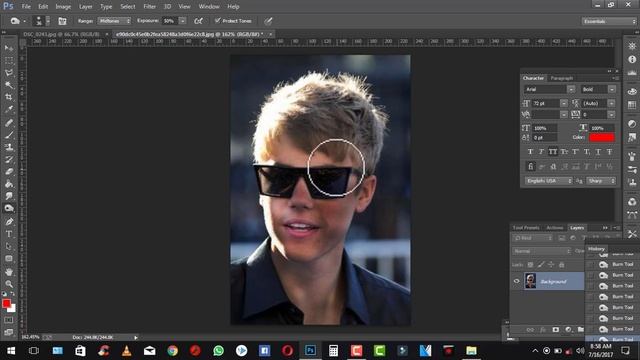Select the Lasso tool
The width and height of the screenshot is (640, 360).
click(9, 73)
